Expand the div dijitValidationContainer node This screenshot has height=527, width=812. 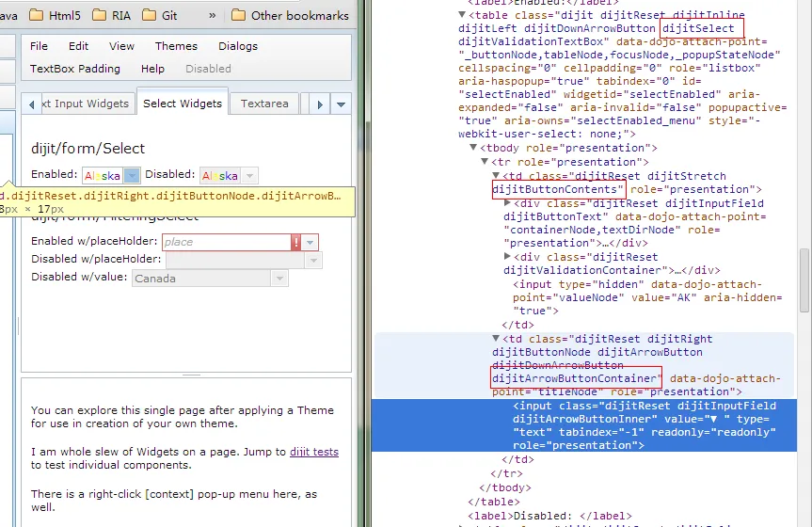(507, 257)
